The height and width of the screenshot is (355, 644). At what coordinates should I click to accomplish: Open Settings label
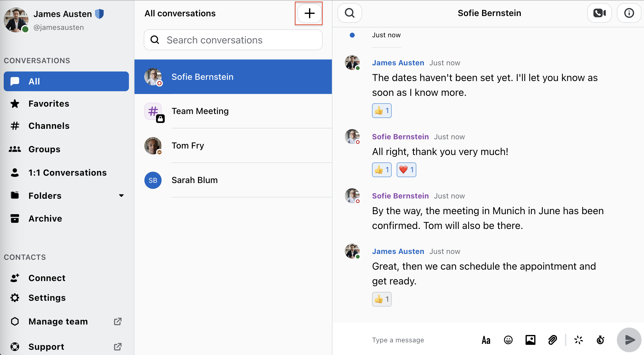(47, 298)
